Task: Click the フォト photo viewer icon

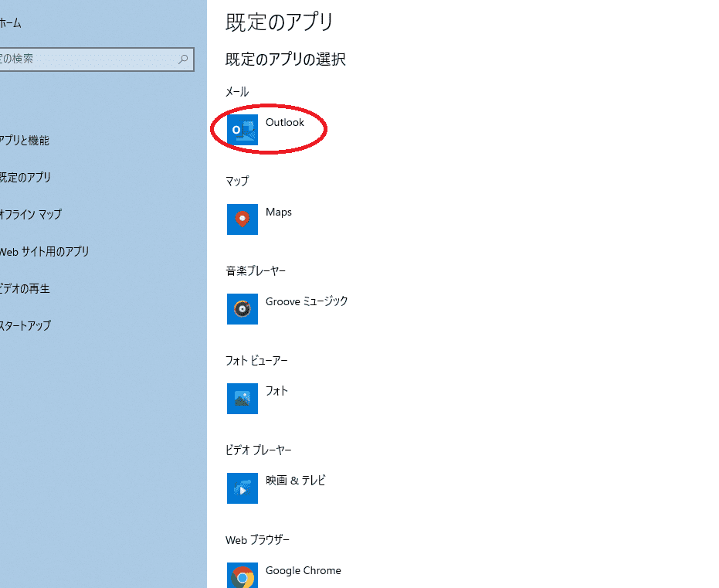Action: (x=242, y=399)
